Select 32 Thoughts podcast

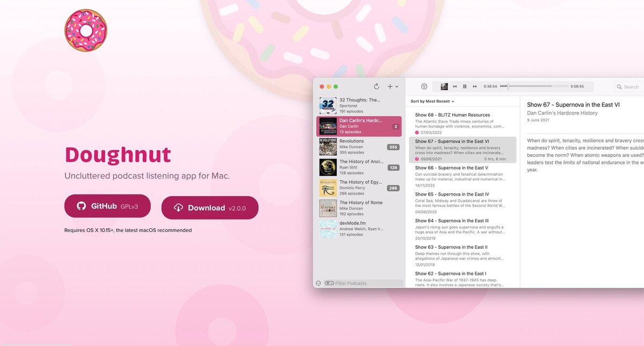pyautogui.click(x=359, y=105)
